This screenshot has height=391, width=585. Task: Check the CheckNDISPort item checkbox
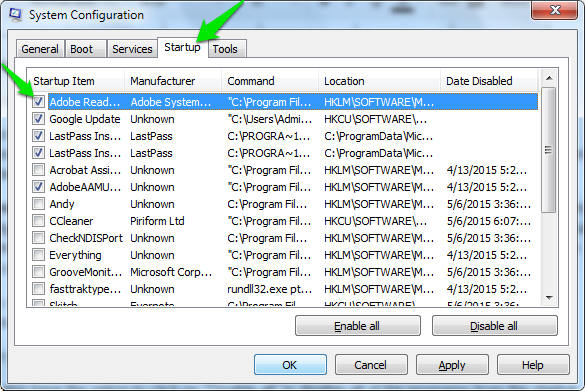[38, 238]
